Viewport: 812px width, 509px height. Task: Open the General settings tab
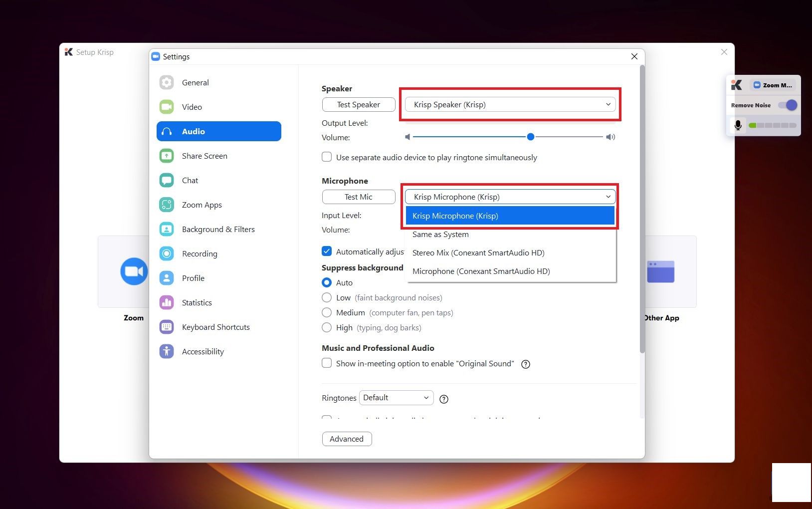[219, 82]
